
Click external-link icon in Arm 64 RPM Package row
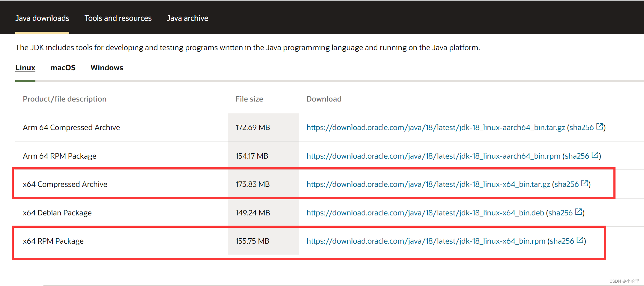pos(595,155)
